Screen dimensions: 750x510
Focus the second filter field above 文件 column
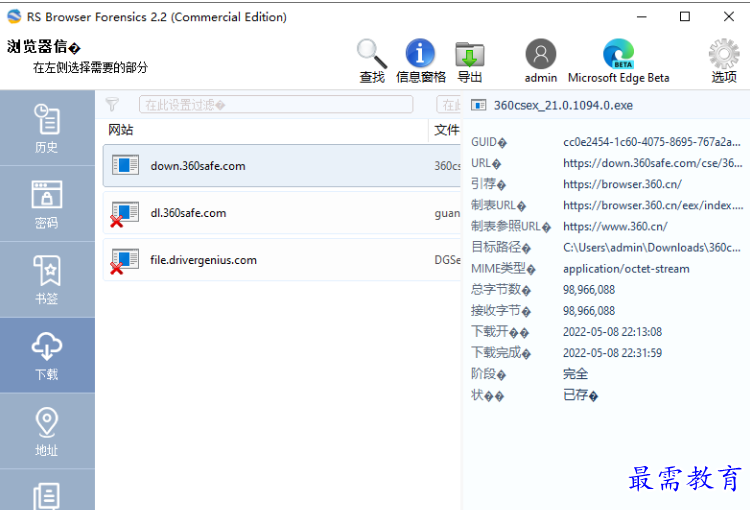tap(449, 104)
